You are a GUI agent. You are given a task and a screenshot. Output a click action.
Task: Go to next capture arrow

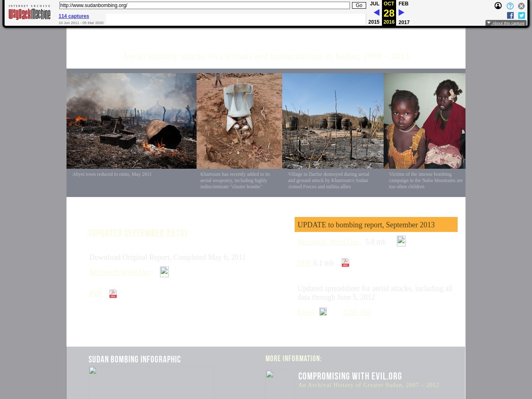(x=401, y=12)
